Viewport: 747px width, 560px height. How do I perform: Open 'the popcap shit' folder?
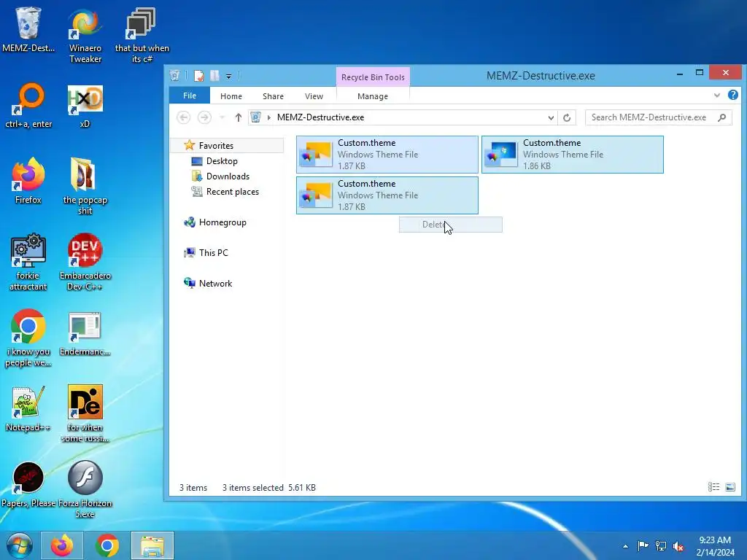[85, 186]
